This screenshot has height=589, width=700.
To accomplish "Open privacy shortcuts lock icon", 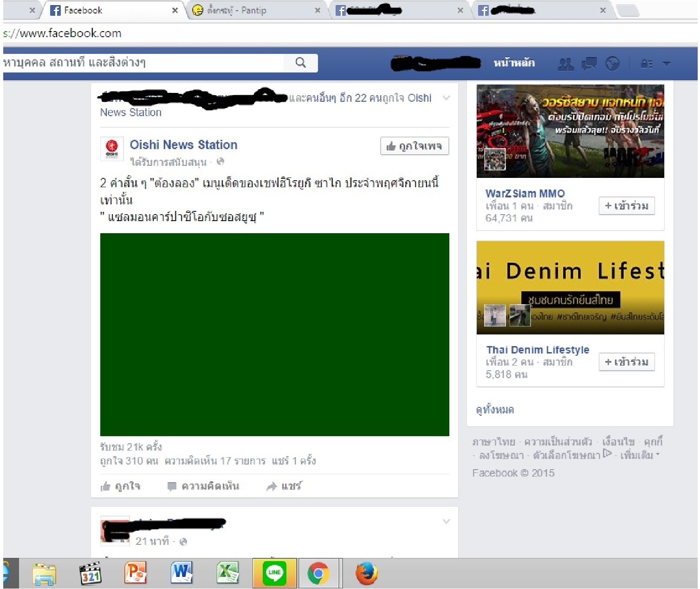I will coord(647,64).
